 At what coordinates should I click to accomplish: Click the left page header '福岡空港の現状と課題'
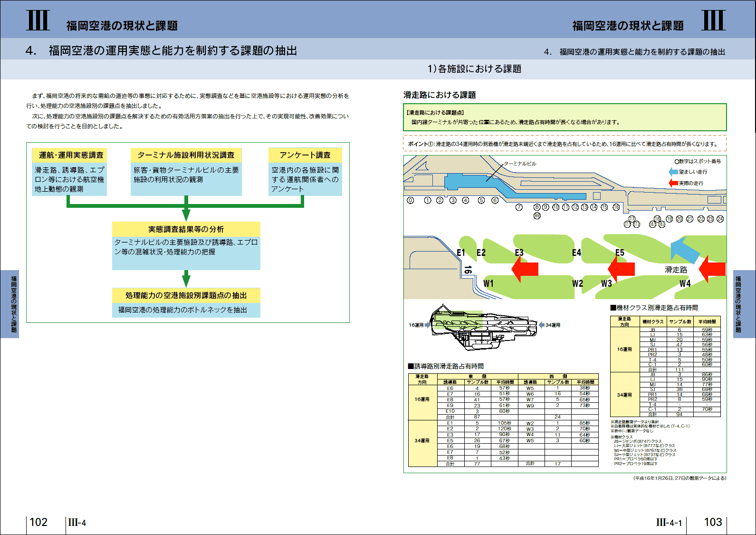[122, 26]
